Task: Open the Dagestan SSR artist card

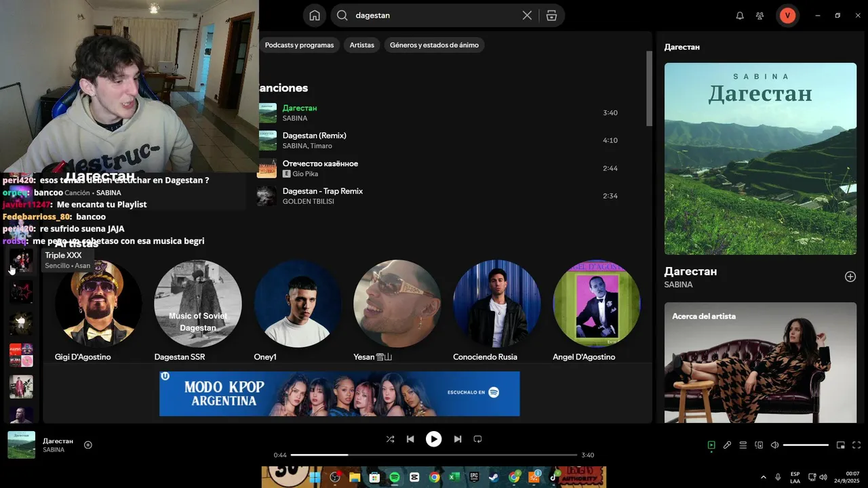Action: tap(198, 310)
